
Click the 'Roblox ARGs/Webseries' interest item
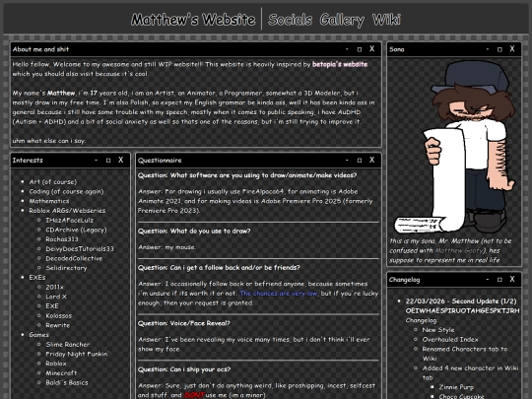67,211
